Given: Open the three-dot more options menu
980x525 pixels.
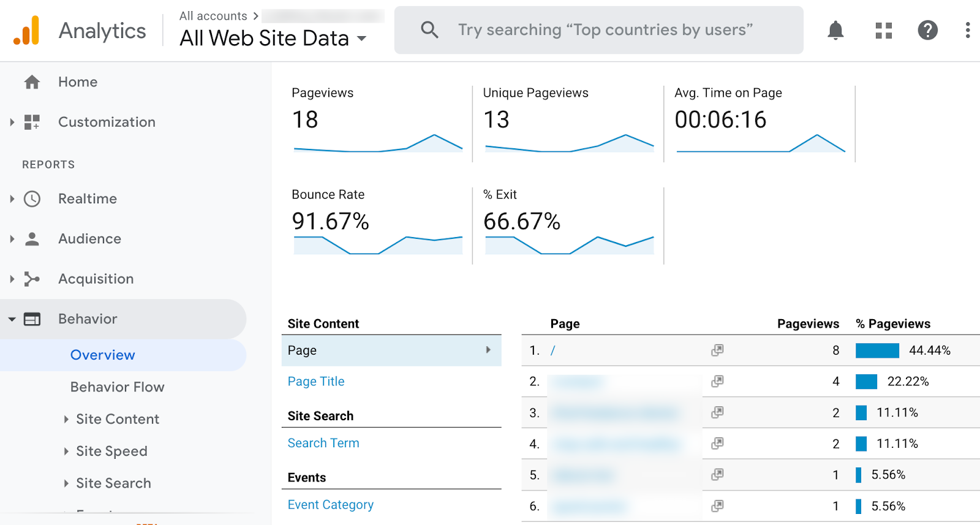Looking at the screenshot, I should [x=968, y=30].
